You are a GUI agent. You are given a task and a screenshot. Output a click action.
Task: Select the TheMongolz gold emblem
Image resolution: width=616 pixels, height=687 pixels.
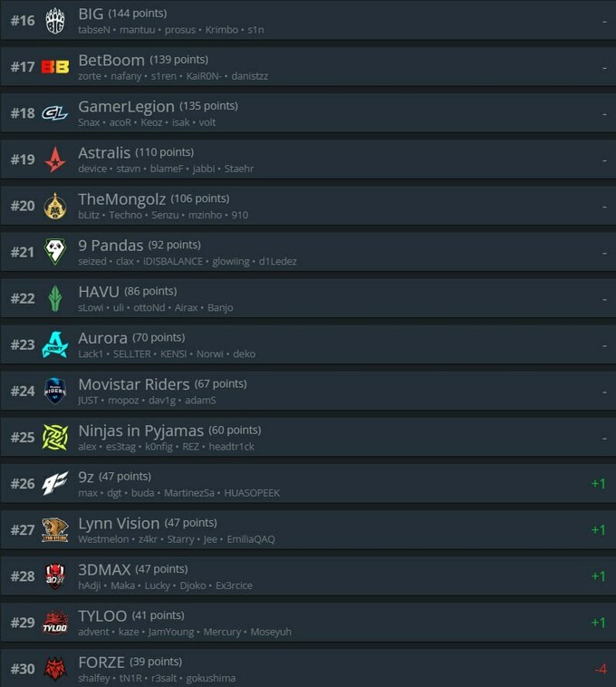55,206
